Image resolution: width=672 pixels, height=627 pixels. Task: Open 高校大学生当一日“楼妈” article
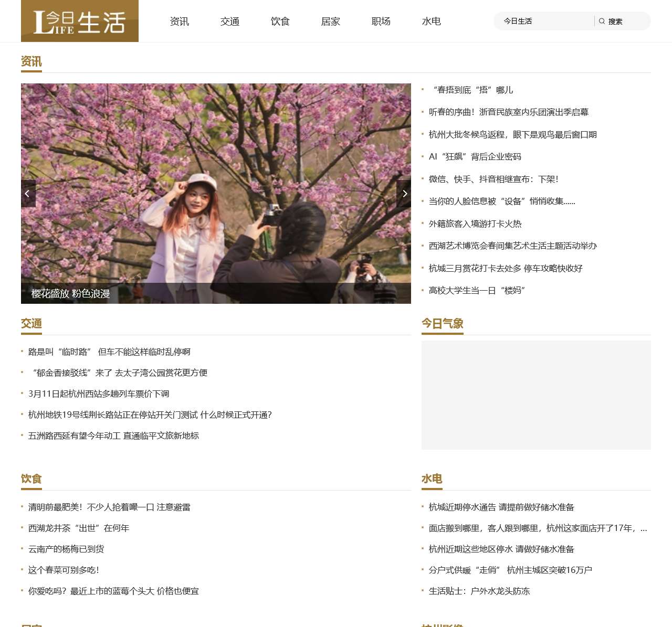tap(477, 291)
